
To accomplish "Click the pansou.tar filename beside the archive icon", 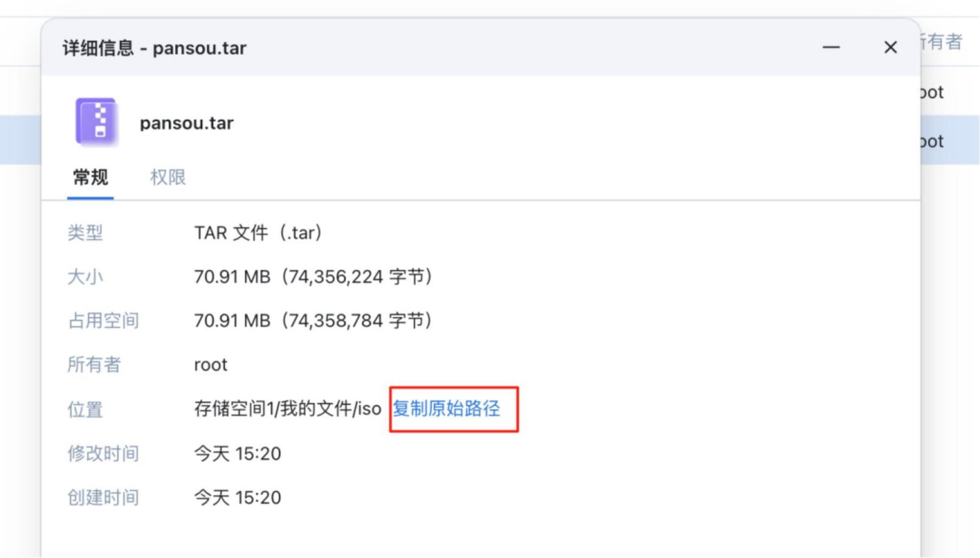I will 187,123.
